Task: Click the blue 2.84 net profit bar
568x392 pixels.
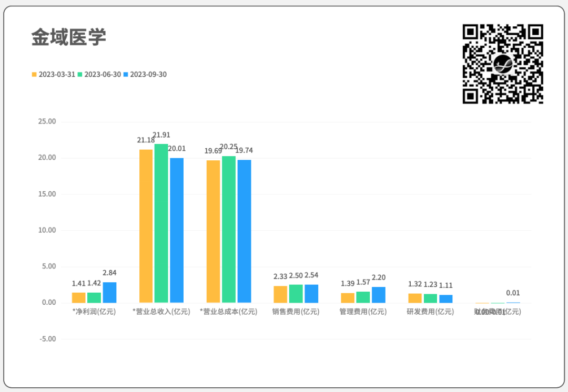Action: 109,292
